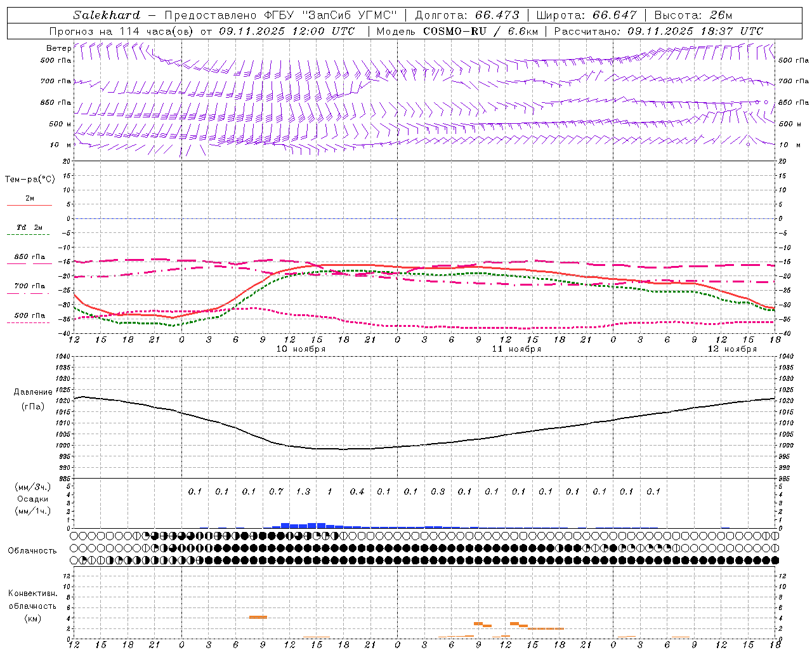Click the "Осадки" precipitation label
The width and height of the screenshot is (812, 650).
[x=33, y=499]
